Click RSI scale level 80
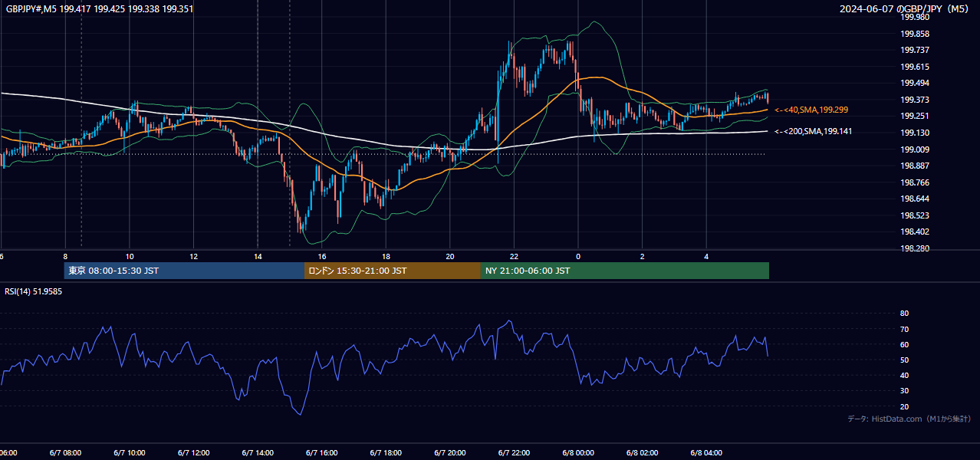Viewport: 980px width, 460px height. (904, 314)
